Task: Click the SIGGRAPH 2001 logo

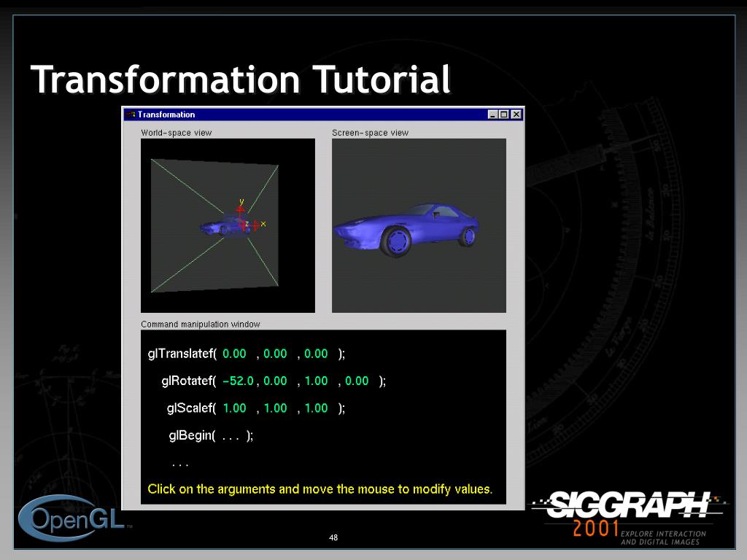Action: (629, 518)
